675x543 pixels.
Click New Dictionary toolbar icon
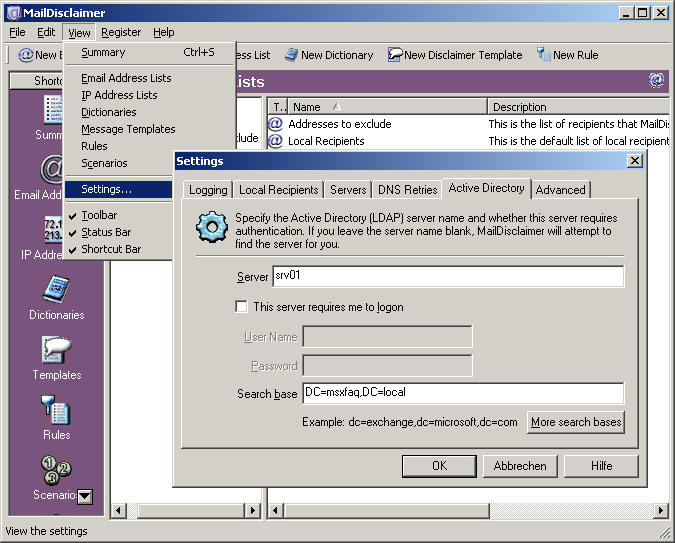291,55
